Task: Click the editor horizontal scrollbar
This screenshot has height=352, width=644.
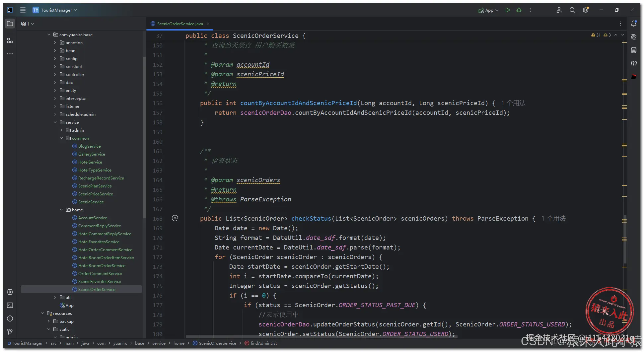Action: click(x=321, y=336)
